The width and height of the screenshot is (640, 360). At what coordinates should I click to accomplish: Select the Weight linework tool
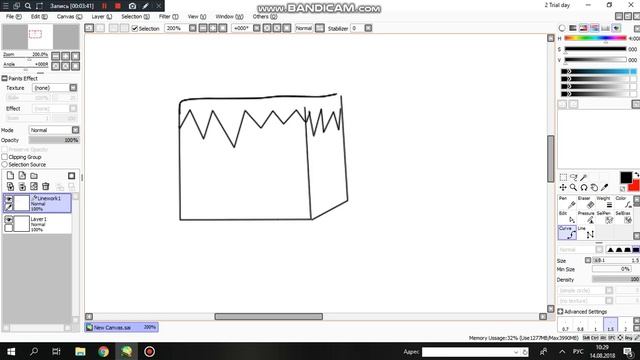604,202
